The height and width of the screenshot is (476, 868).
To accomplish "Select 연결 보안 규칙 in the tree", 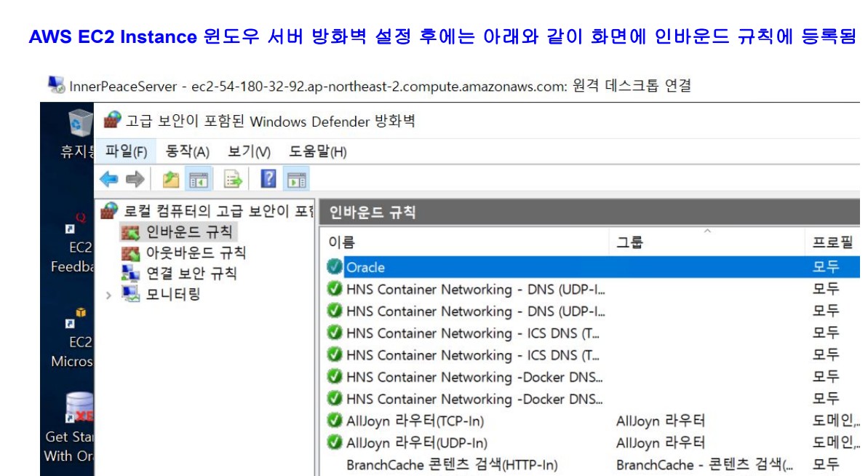I will pyautogui.click(x=191, y=274).
